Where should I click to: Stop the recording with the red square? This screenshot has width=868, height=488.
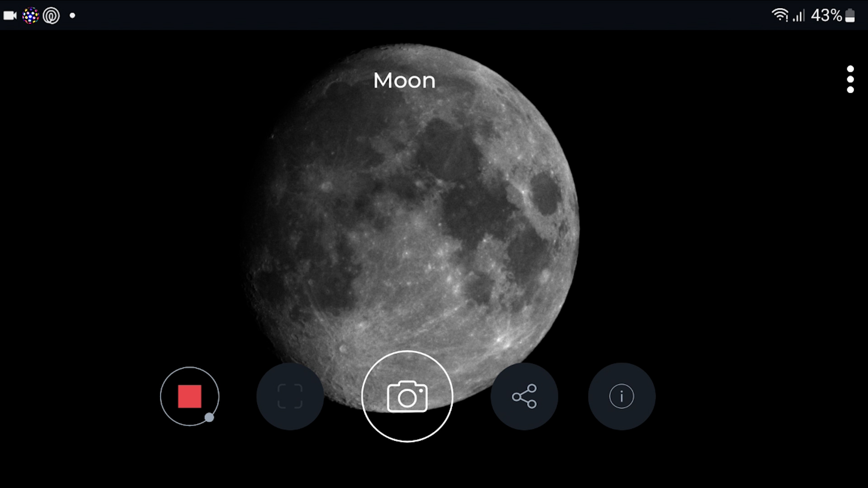pos(189,396)
